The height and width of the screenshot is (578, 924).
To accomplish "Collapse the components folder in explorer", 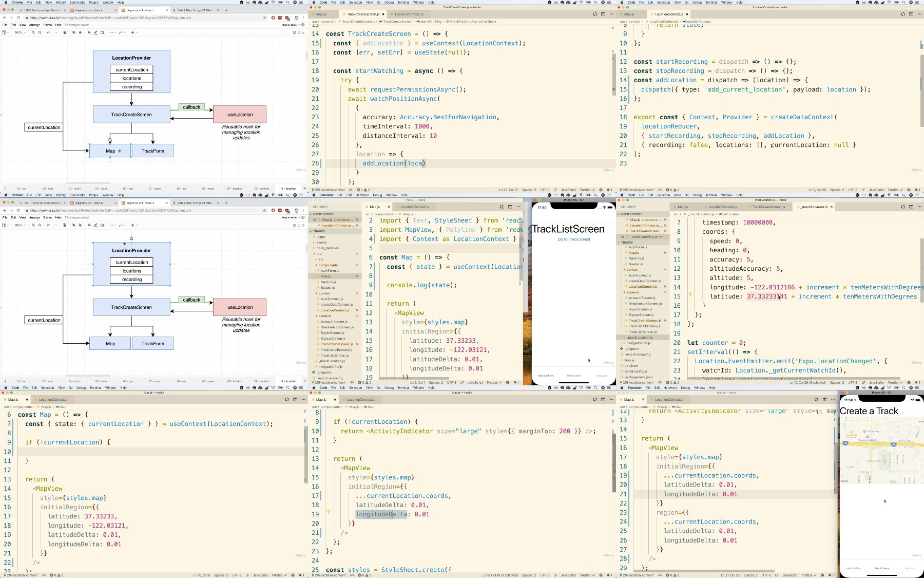I will [x=317, y=265].
